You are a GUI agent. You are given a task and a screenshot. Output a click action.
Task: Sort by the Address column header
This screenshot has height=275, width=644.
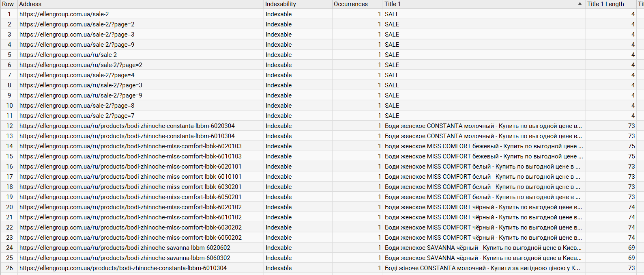click(x=141, y=4)
